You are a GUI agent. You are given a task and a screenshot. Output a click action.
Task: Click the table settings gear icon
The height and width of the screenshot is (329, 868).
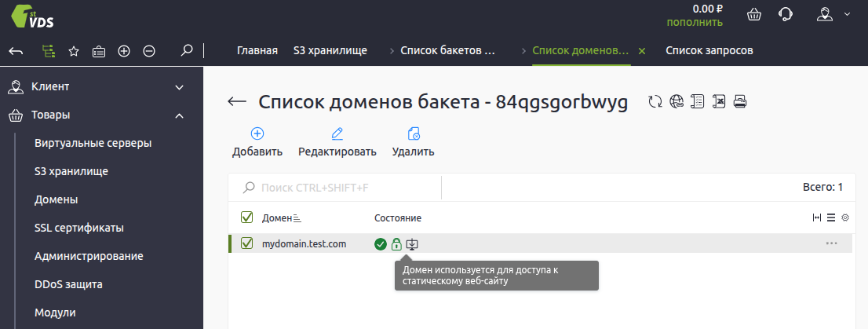(845, 218)
